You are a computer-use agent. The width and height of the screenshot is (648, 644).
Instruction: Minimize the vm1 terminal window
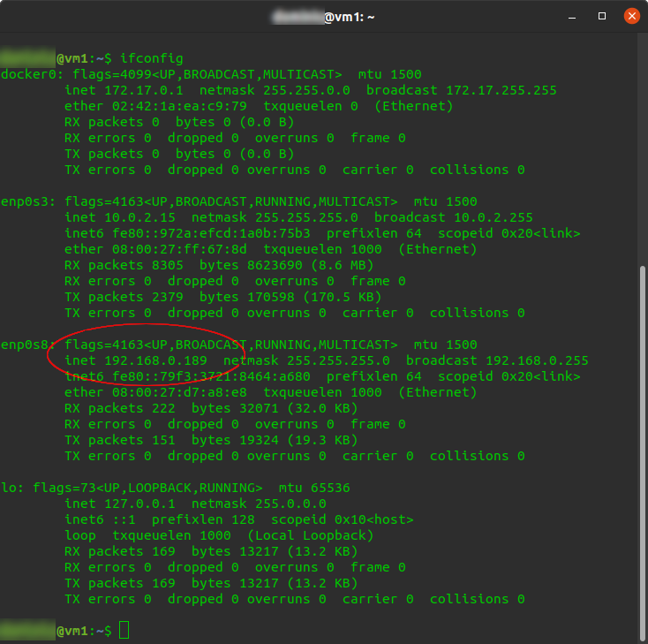point(572,17)
